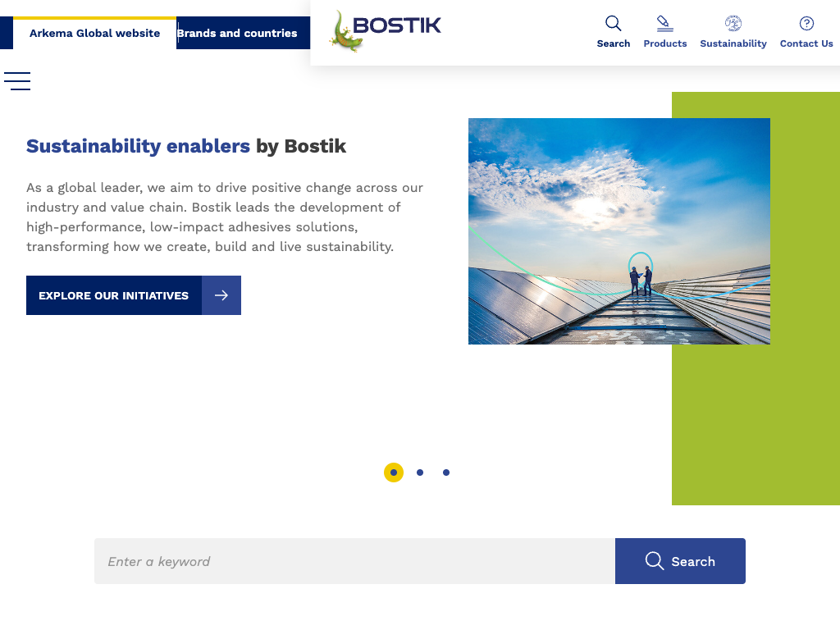Expand the Brands and countries selector
Image resolution: width=840 pixels, height=630 pixels.
[237, 34]
